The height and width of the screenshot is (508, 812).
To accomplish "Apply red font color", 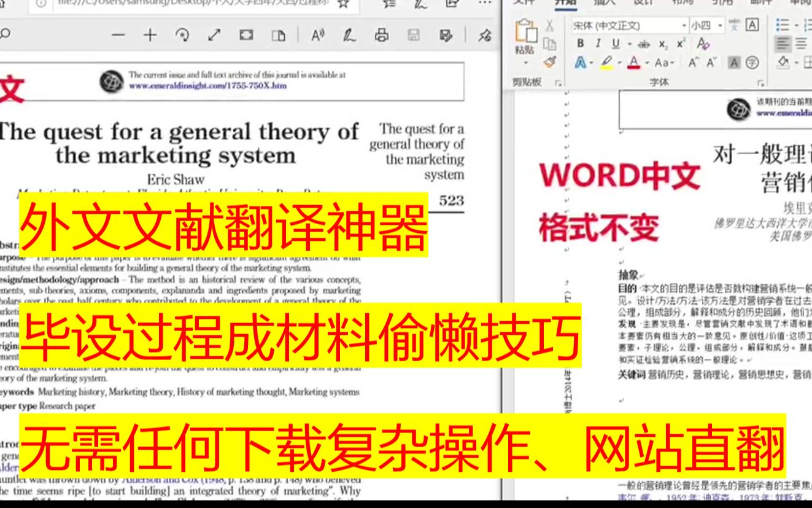I will pos(634,63).
